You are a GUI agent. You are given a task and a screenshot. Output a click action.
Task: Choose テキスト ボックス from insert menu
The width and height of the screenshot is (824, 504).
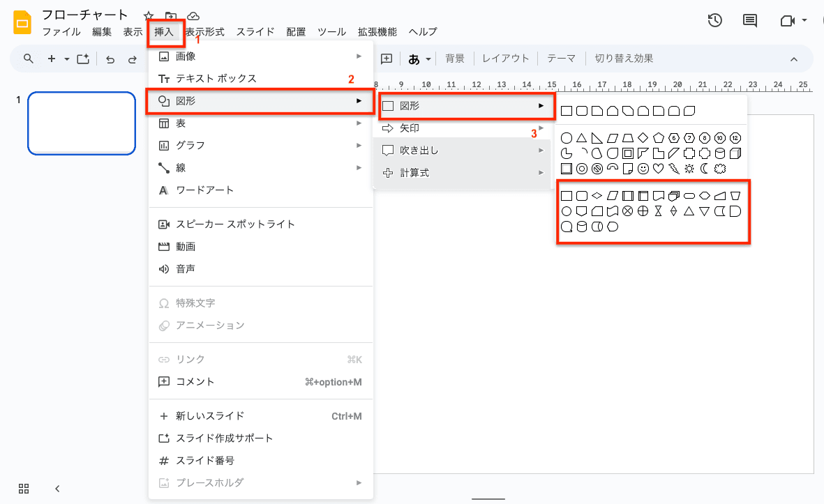pyautogui.click(x=216, y=78)
